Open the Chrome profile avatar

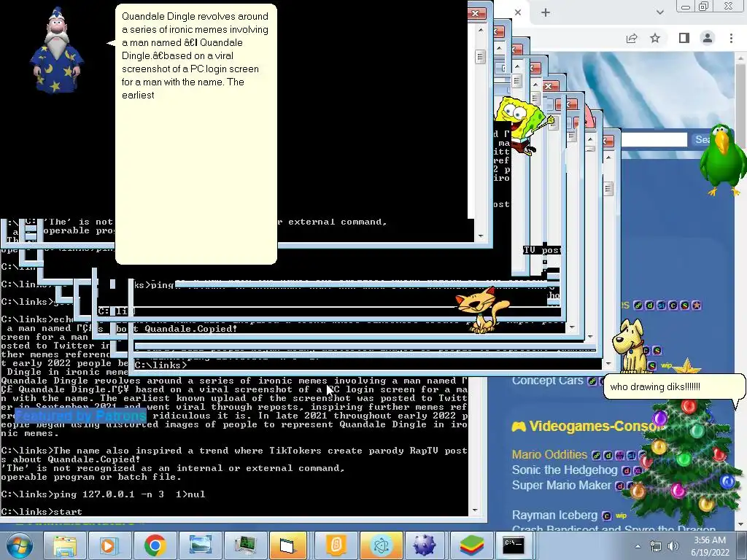pos(708,38)
